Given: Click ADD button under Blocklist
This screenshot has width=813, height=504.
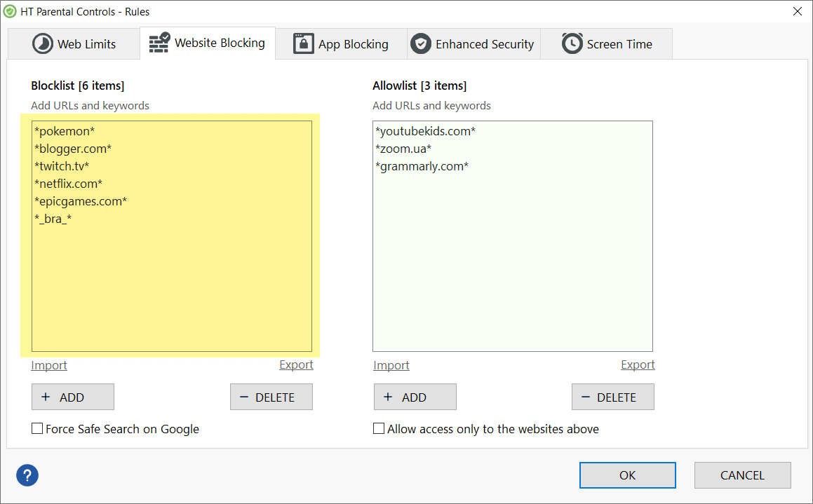Looking at the screenshot, I should click(x=72, y=397).
